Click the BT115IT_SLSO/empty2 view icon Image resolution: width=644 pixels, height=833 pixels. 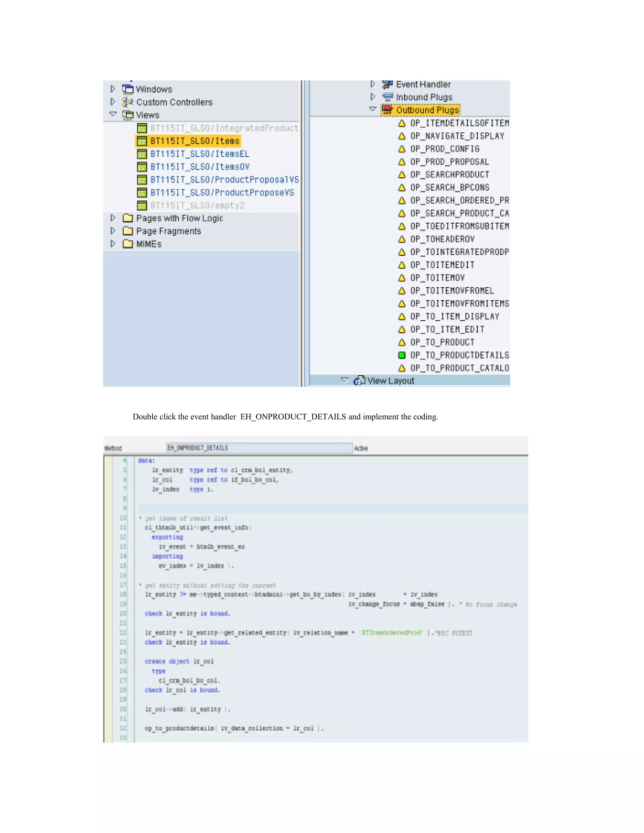point(142,206)
